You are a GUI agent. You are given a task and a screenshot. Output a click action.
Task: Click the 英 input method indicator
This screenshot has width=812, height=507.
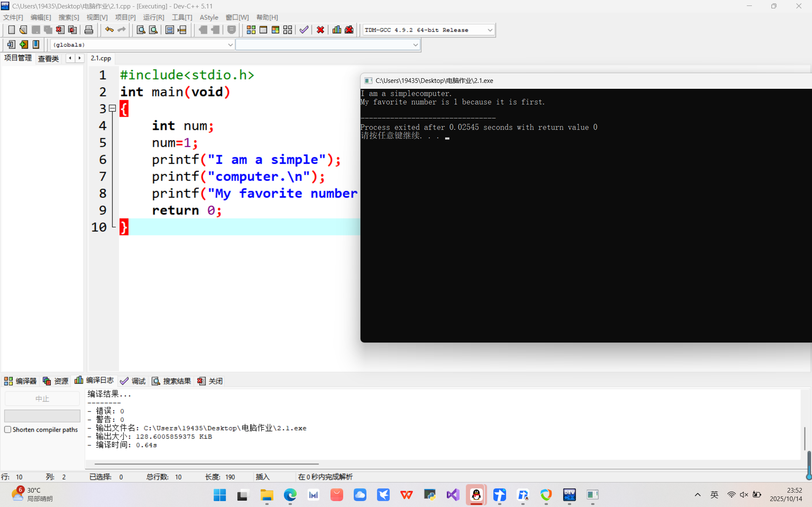[x=714, y=495]
